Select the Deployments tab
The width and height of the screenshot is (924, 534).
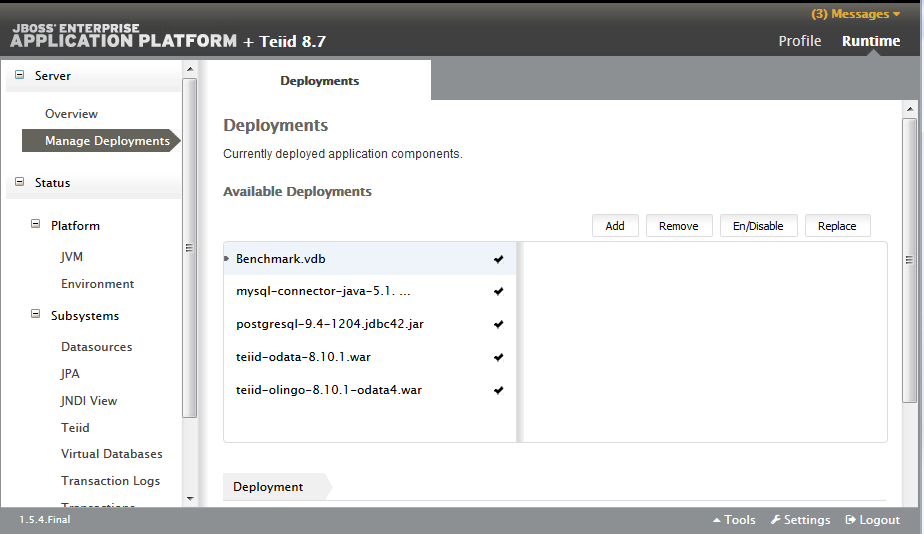tap(319, 81)
